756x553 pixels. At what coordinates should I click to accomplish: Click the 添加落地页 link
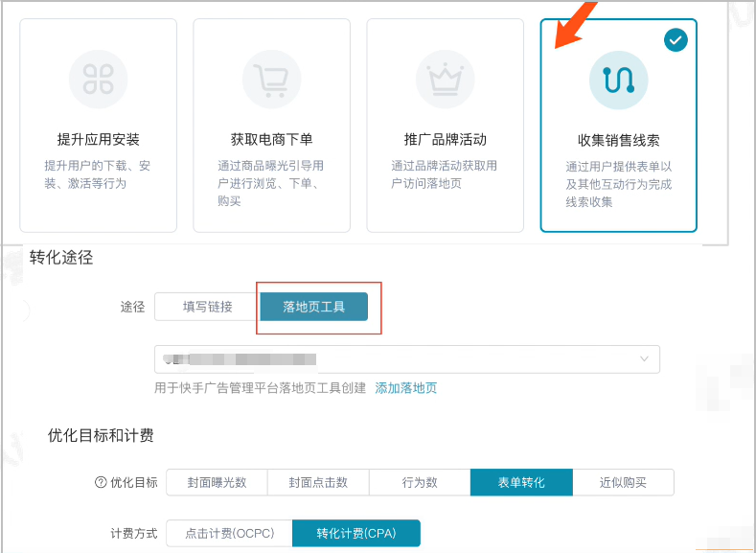(406, 388)
